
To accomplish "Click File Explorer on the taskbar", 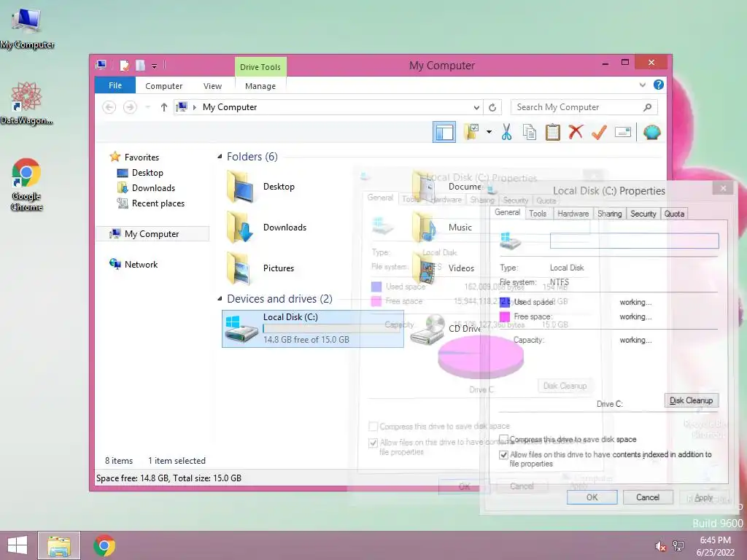I will pyautogui.click(x=59, y=545).
